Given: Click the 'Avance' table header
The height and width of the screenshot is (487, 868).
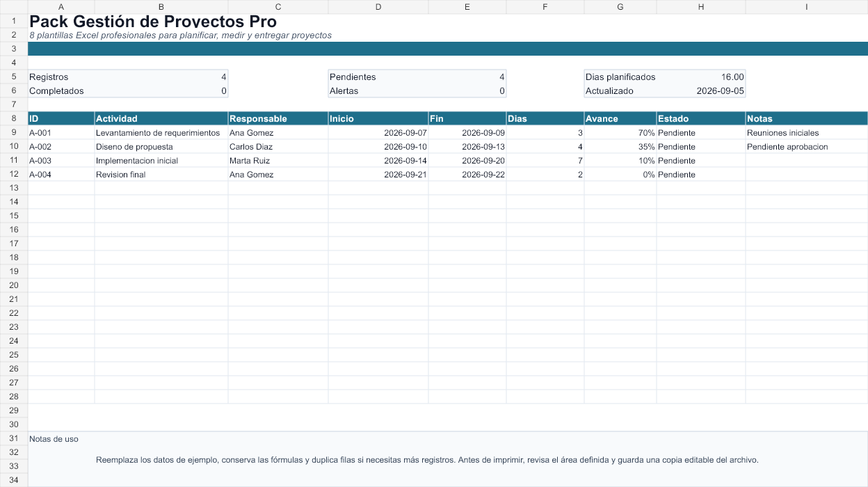Looking at the screenshot, I should point(620,118).
